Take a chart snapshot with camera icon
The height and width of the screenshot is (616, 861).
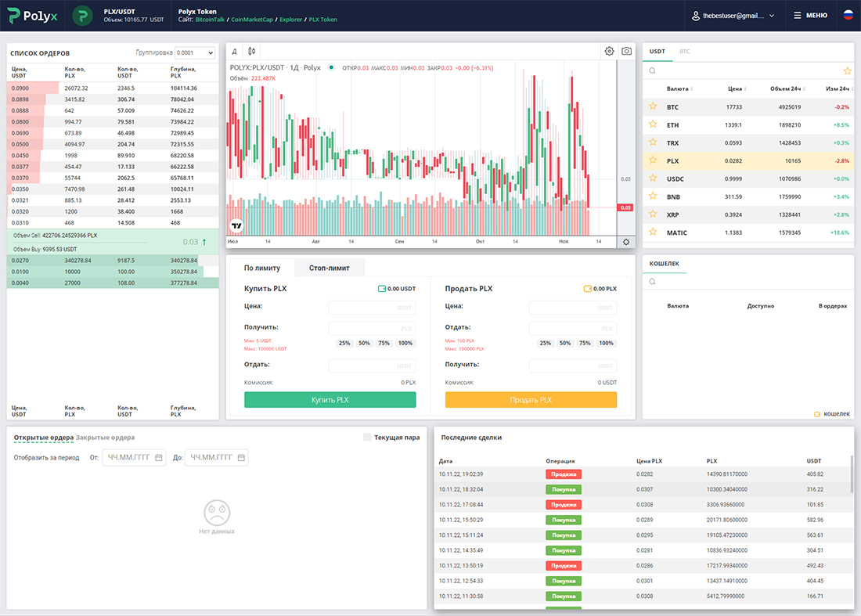626,49
